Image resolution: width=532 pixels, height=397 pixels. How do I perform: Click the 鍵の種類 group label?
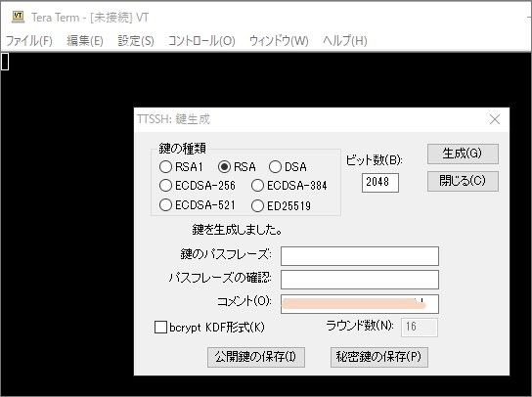pyautogui.click(x=182, y=149)
